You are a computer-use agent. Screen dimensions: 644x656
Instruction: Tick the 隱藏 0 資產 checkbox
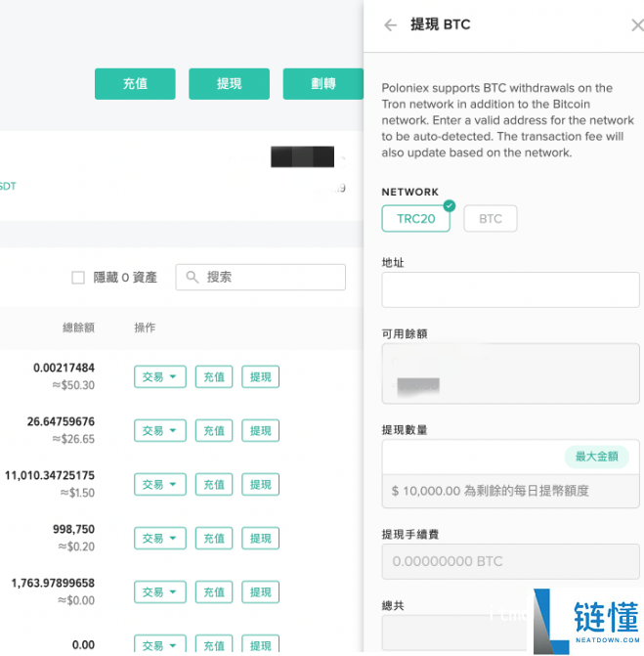78,277
